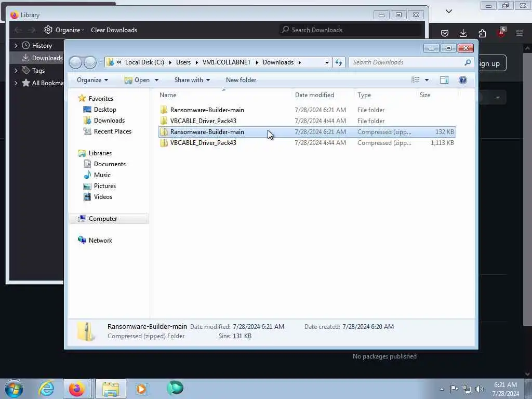Screen dimensions: 532x399
Task: Open the Pictures library
Action: pos(104,185)
